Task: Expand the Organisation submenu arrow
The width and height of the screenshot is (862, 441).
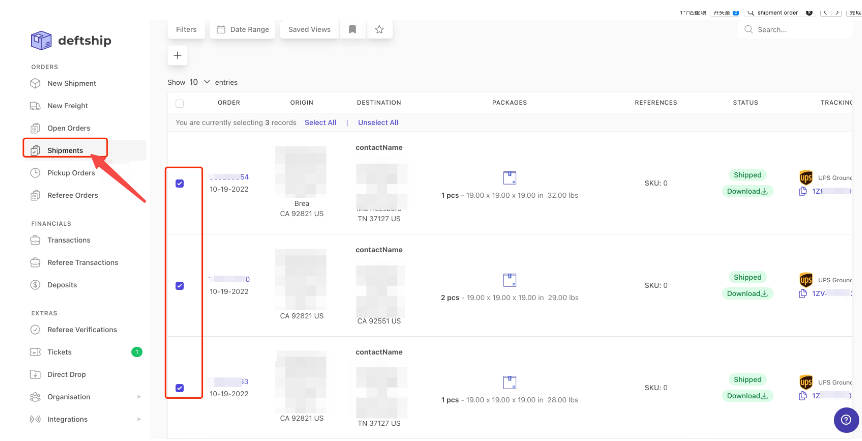Action: click(x=139, y=397)
